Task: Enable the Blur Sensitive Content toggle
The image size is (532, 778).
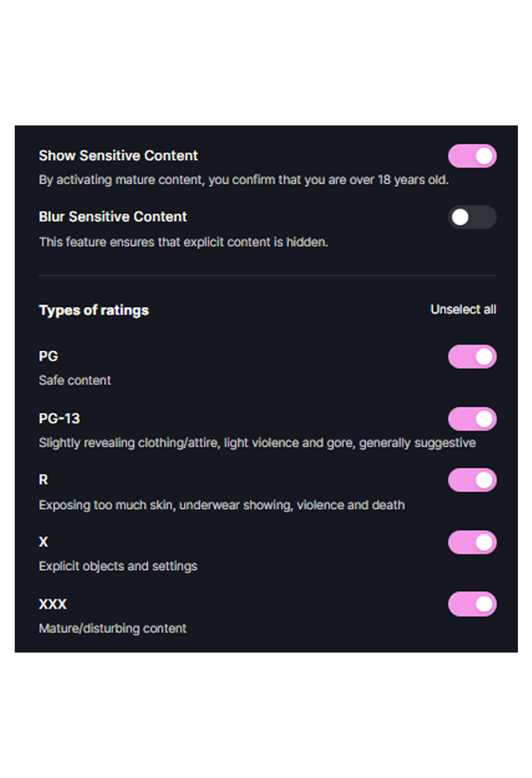Action: (x=473, y=218)
